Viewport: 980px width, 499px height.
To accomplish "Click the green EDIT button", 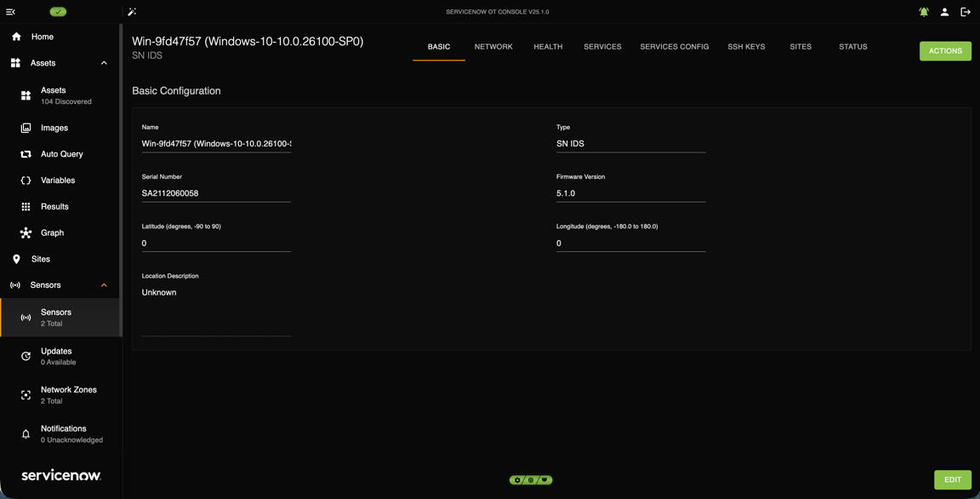I will point(953,479).
